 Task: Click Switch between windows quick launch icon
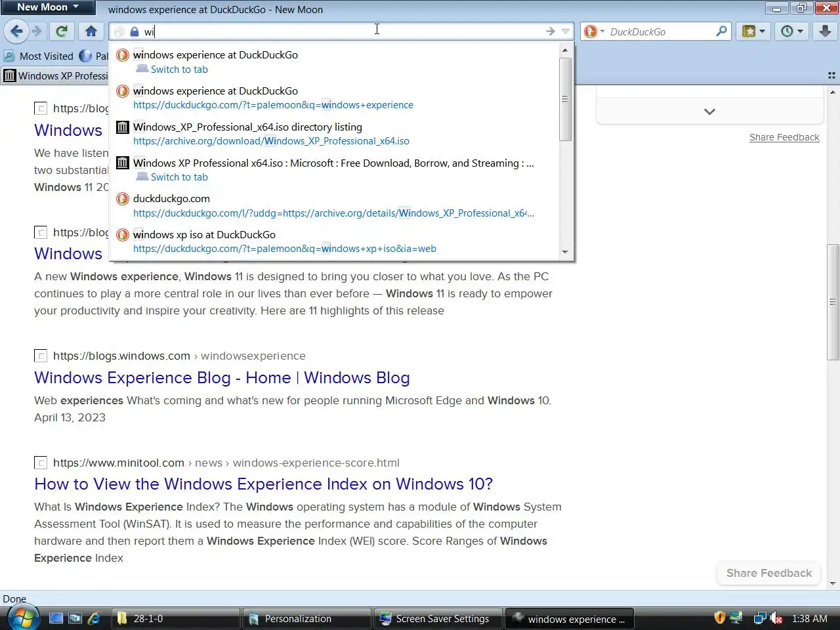75,618
